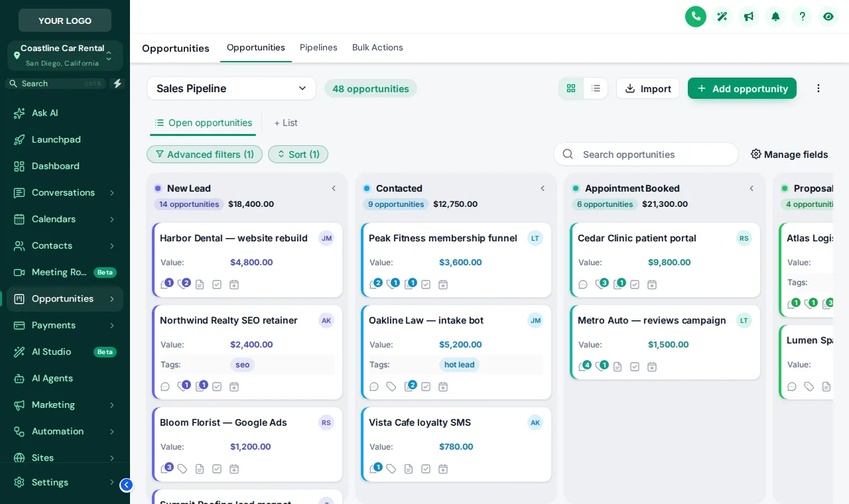Open conversation icon on Northwind Realty card

point(165,387)
